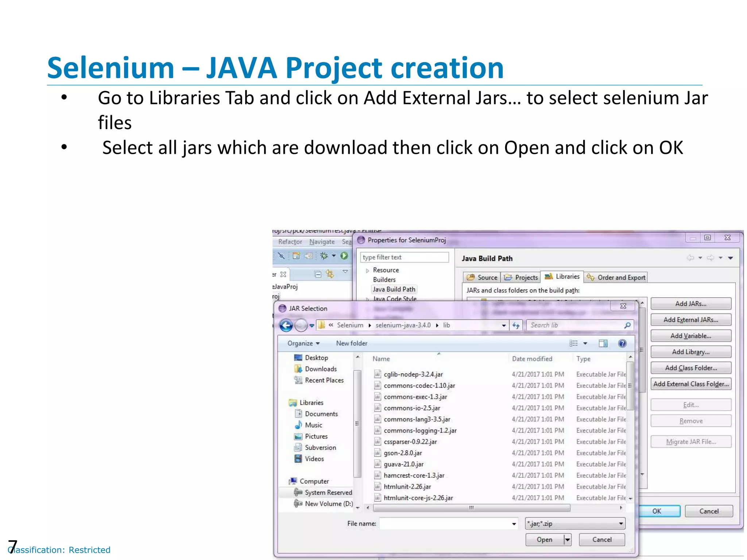Open the Organize dropdown menu
This screenshot has height=560, width=747.
303,343
